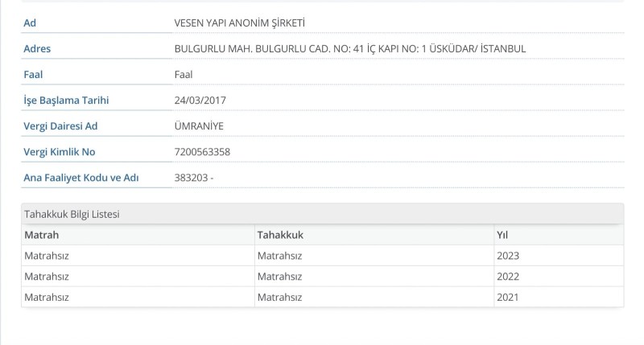The height and width of the screenshot is (345, 644).
Task: Click the İşe Başlama Tarihi field label
Action: tap(66, 101)
